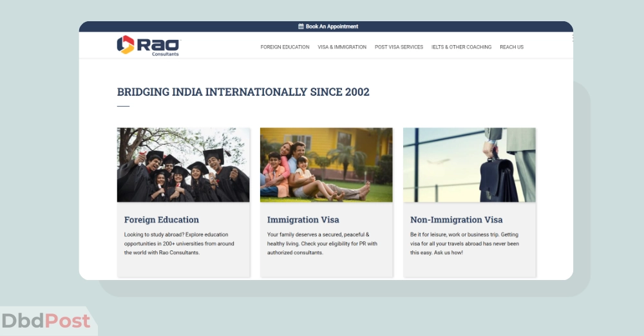644x336 pixels.
Task: Open the Foreign Education menu
Action: tap(285, 47)
